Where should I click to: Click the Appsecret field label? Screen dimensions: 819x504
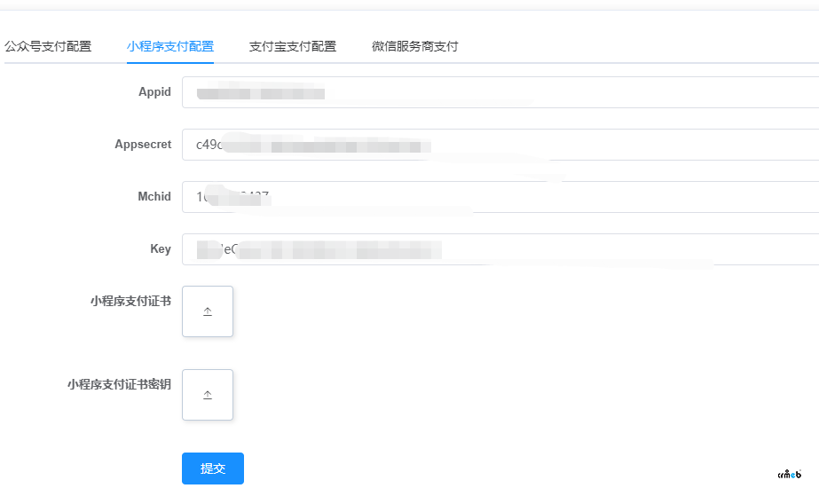143,144
